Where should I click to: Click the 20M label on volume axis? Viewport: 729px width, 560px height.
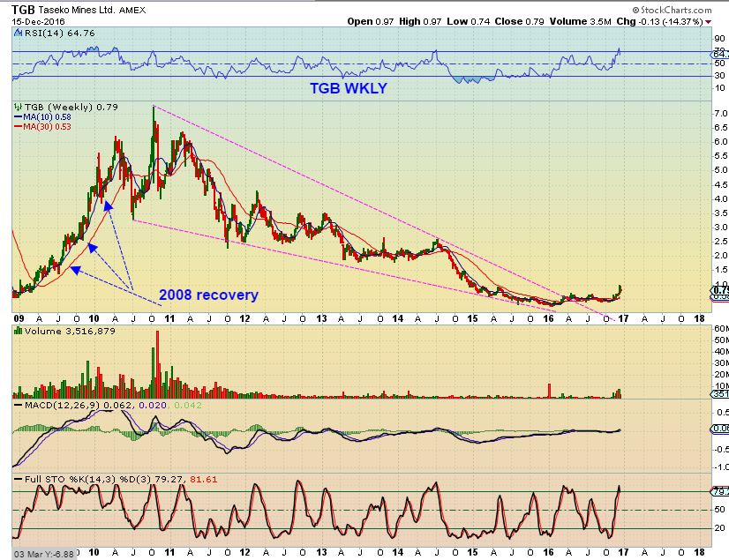pyautogui.click(x=722, y=375)
